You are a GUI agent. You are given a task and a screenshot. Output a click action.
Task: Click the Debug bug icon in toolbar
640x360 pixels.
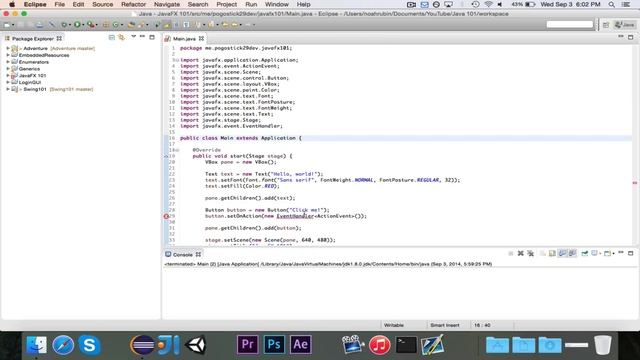(64, 25)
